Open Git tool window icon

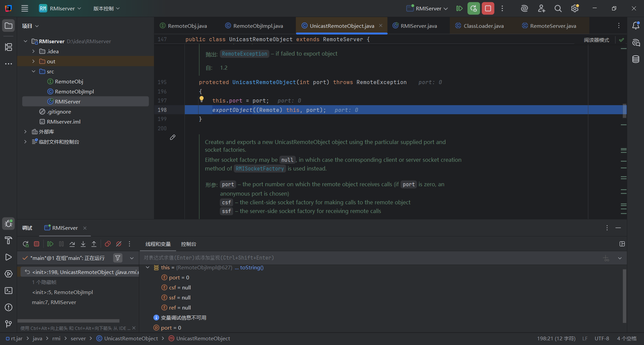click(8, 324)
